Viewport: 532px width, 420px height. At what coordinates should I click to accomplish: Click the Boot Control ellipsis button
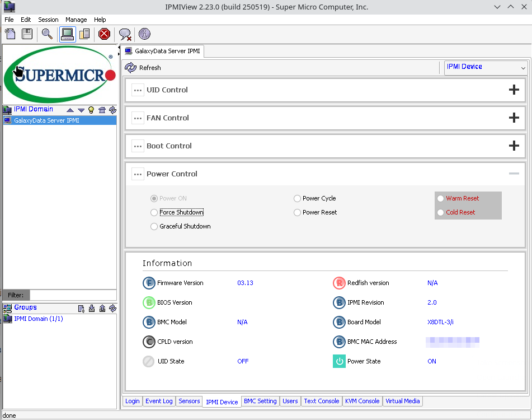point(138,146)
